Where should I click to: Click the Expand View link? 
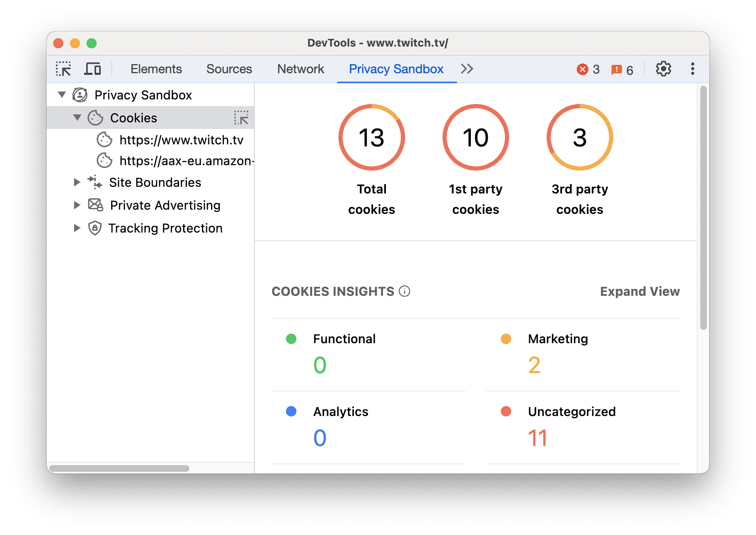point(639,292)
